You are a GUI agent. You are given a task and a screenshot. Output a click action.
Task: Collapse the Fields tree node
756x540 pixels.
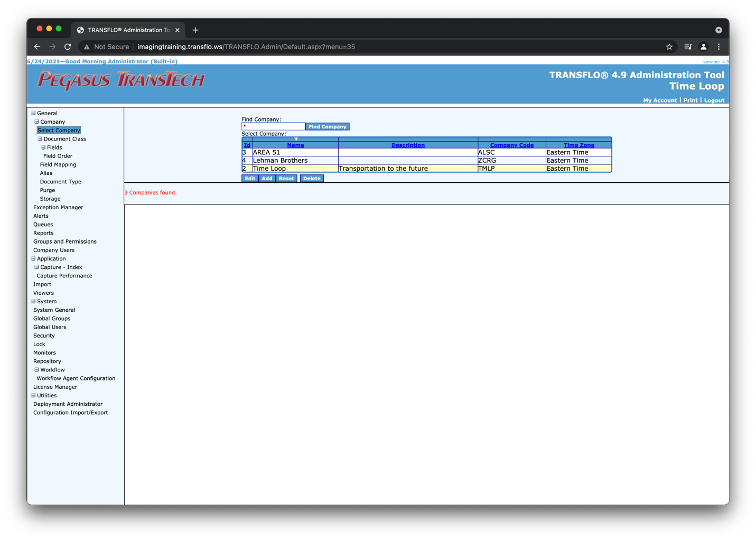point(43,147)
